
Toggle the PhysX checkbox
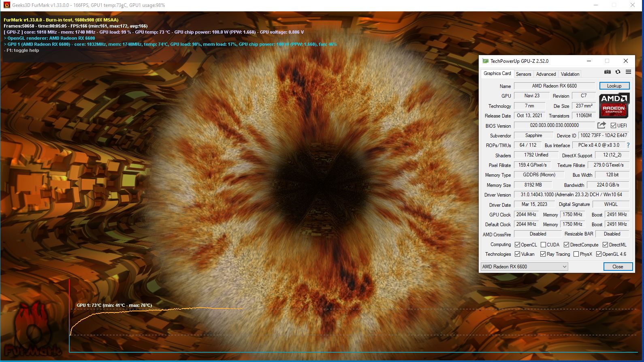click(576, 254)
